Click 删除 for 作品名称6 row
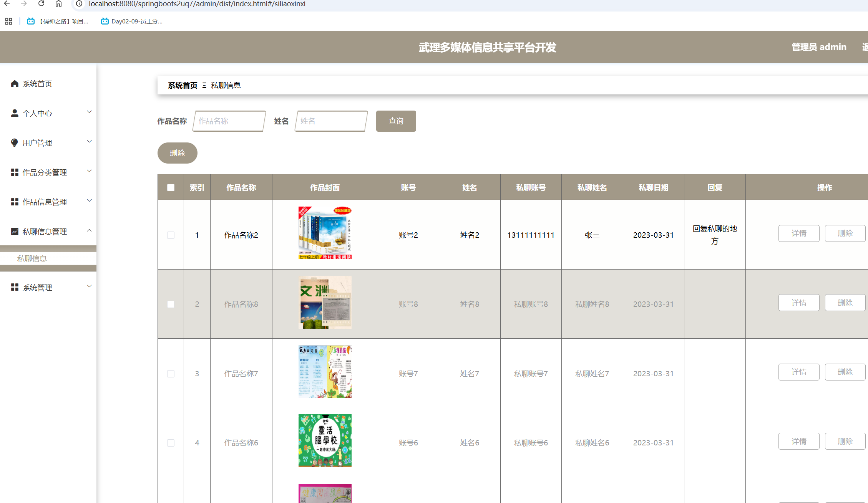 pos(845,441)
